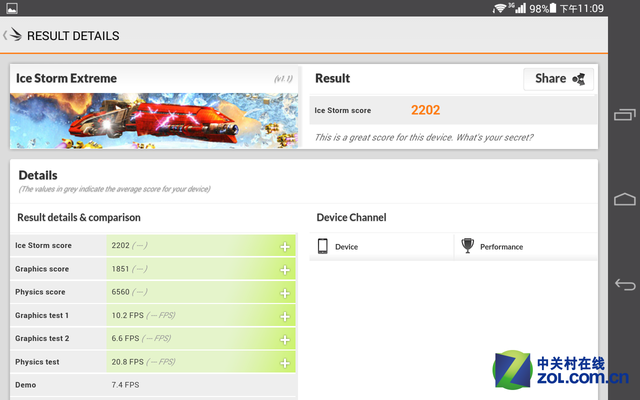The height and width of the screenshot is (400, 640).
Task: Open the Device tab in Device Channel
Action: point(381,247)
